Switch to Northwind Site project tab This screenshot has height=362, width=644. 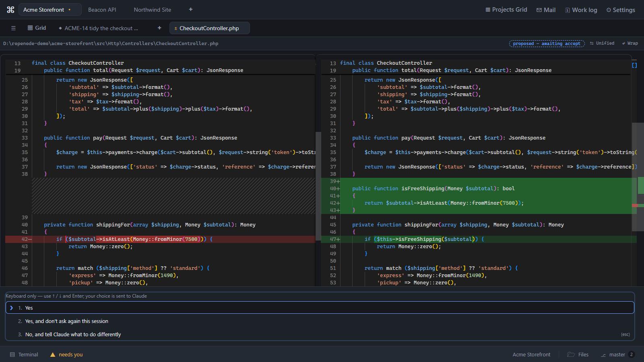click(153, 10)
